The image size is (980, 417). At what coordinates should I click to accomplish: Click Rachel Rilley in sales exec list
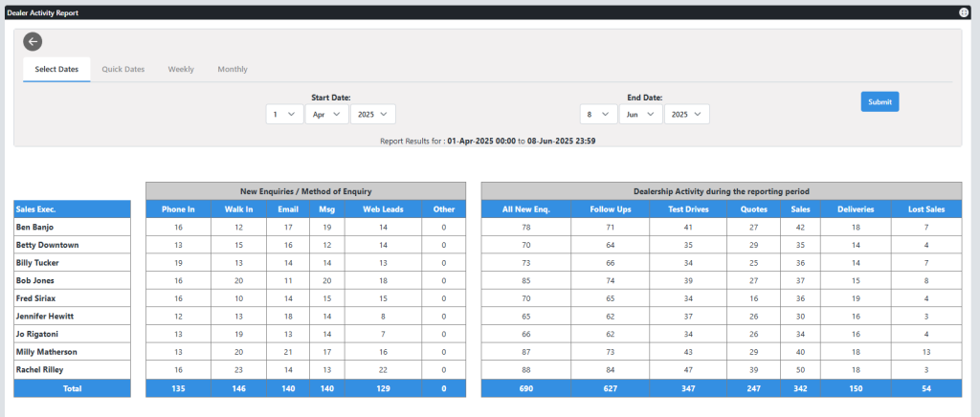(39, 370)
